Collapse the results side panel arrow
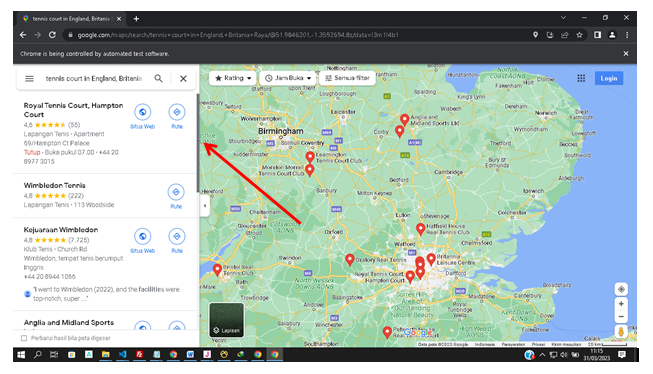The image size is (653, 374). (x=204, y=206)
